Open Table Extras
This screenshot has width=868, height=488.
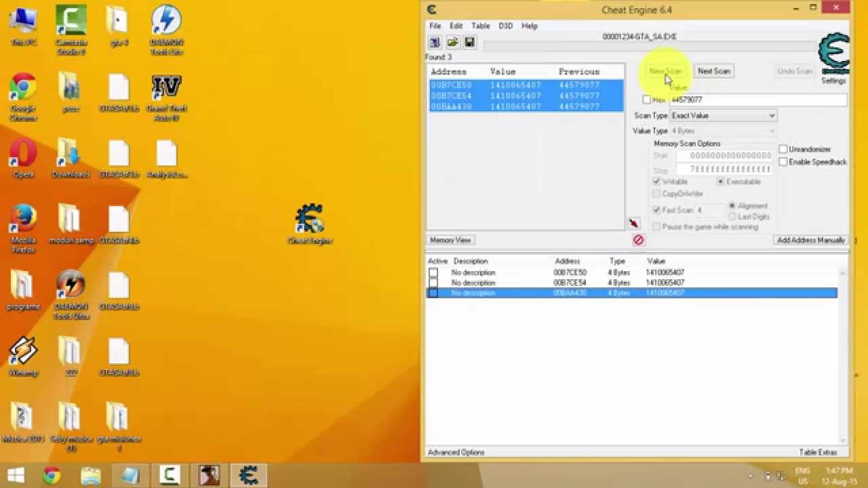(818, 452)
